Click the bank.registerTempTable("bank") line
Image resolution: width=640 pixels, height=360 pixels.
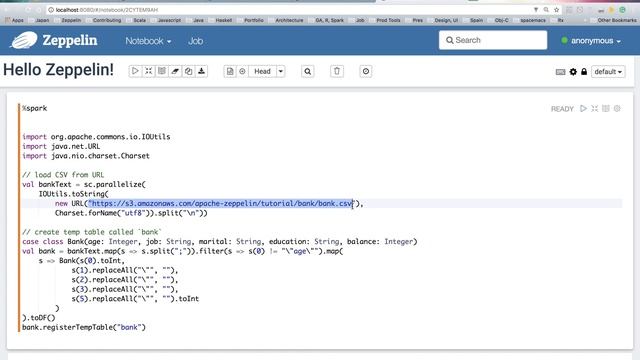[x=84, y=327]
